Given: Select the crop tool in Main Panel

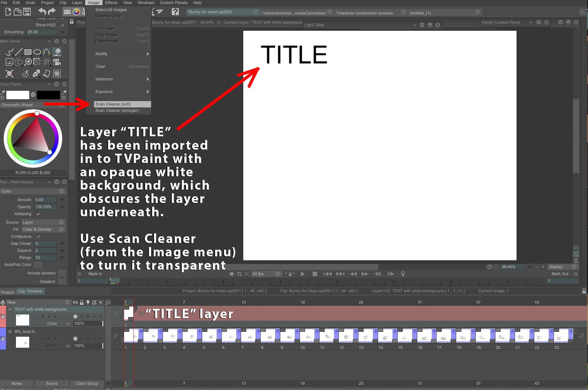Looking at the screenshot, I should click(37, 62).
